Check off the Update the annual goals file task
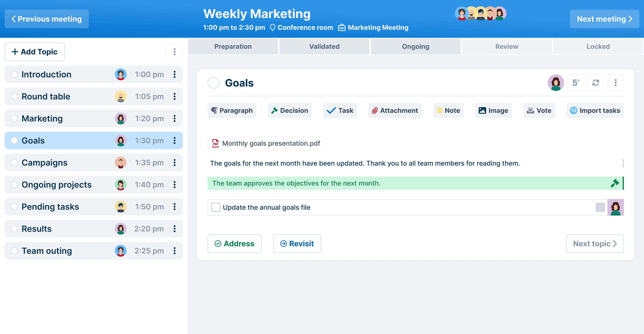 pyautogui.click(x=216, y=207)
